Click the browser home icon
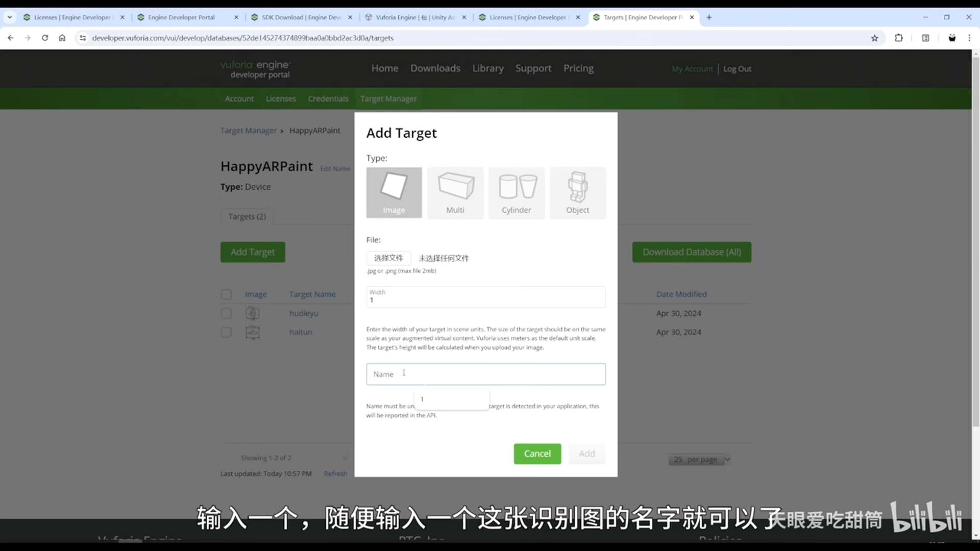 tap(62, 38)
